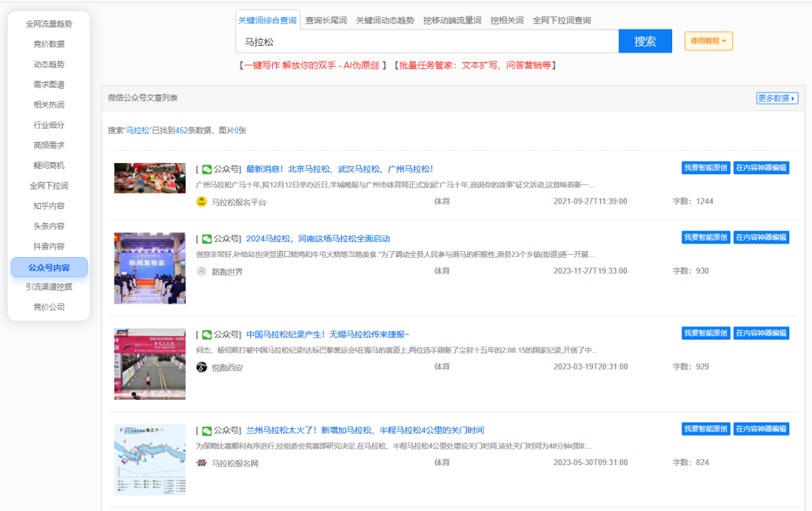Click 我要智能原创 for the 兰州马拉松 article
This screenshot has width=812, height=511.
[706, 428]
